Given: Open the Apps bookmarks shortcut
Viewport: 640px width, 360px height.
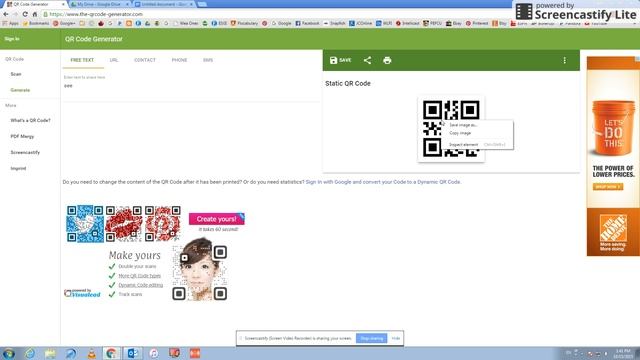Looking at the screenshot, I should [x=11, y=23].
